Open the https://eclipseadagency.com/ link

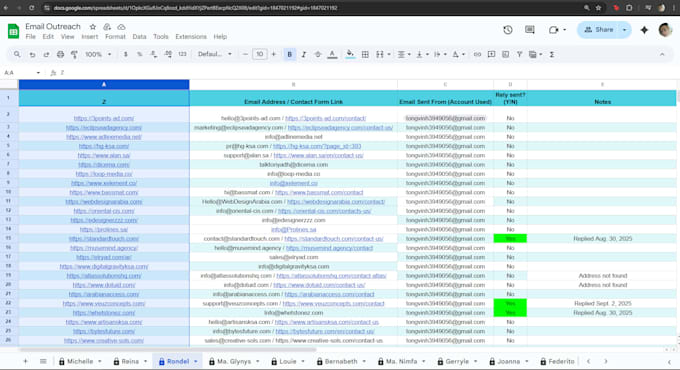tap(104, 128)
